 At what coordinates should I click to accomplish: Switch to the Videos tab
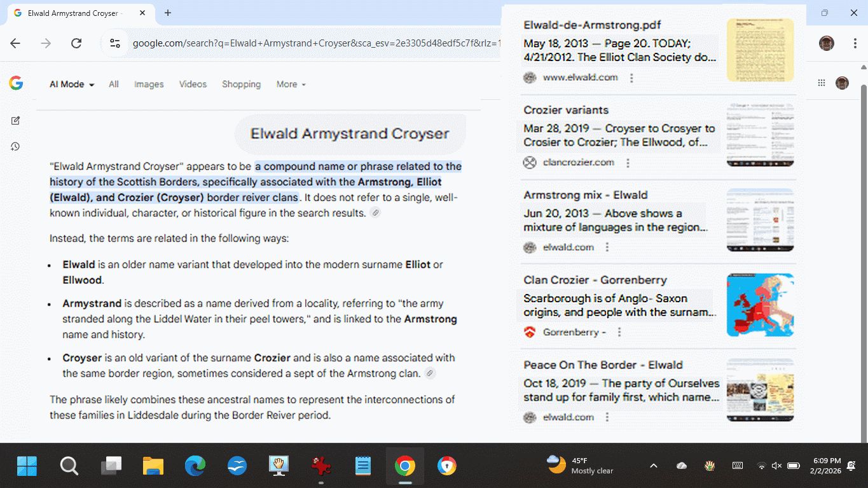pos(193,85)
